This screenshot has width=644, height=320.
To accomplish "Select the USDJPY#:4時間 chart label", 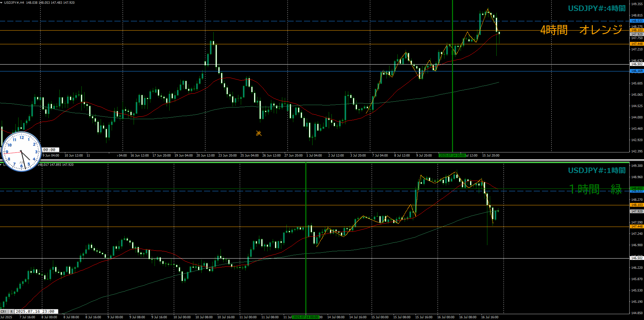I will point(597,9).
